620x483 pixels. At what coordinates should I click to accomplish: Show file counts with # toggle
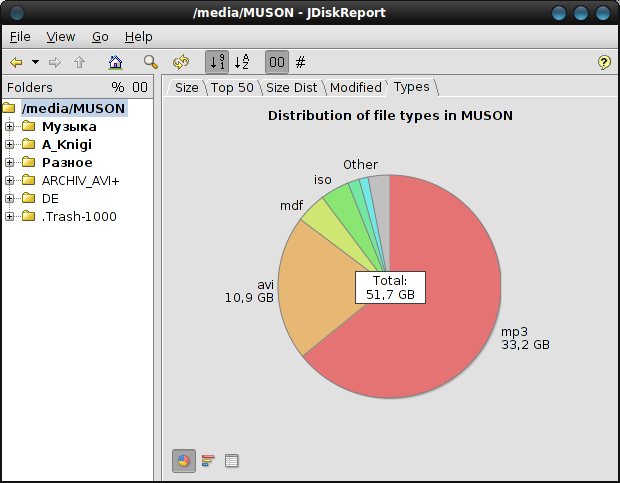pyautogui.click(x=301, y=62)
